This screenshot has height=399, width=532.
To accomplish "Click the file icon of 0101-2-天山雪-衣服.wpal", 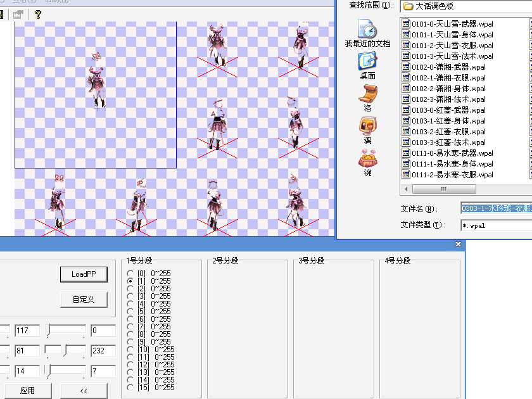I will coord(406,46).
